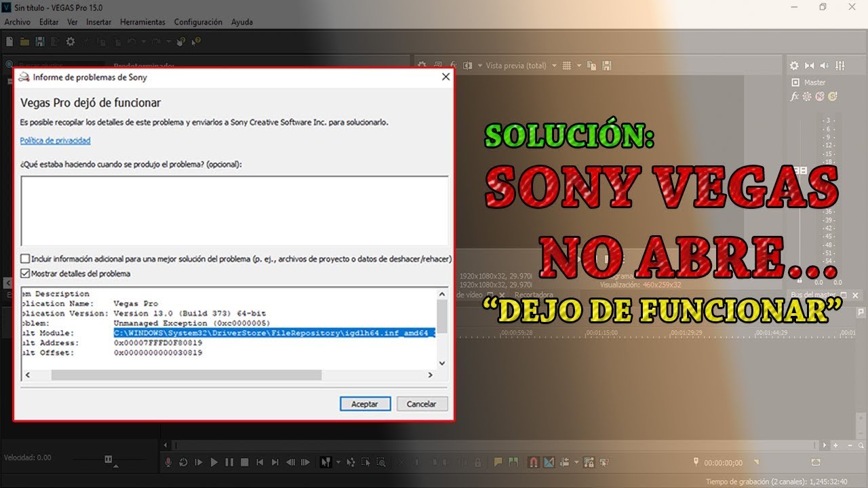This screenshot has height=488, width=868.
Task: Open a file with the folder icon
Action: (24, 41)
